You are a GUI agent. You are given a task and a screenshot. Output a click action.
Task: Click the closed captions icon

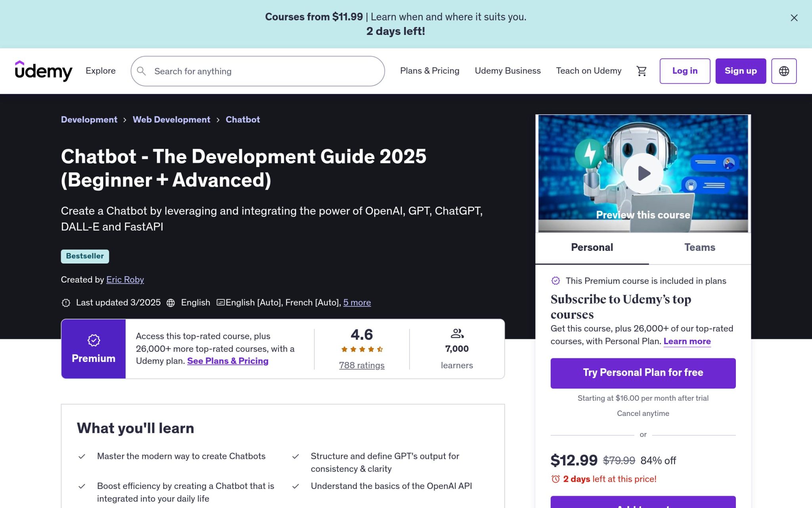pos(221,302)
